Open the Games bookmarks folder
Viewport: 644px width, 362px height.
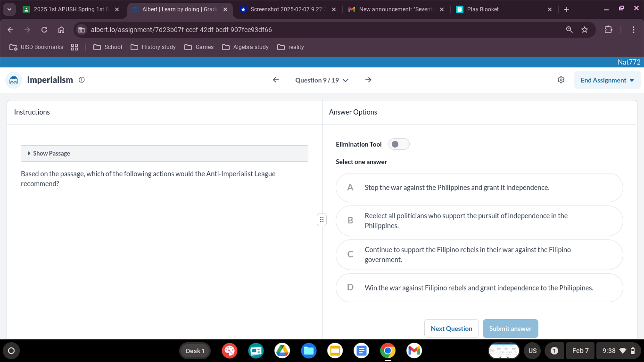tap(199, 47)
